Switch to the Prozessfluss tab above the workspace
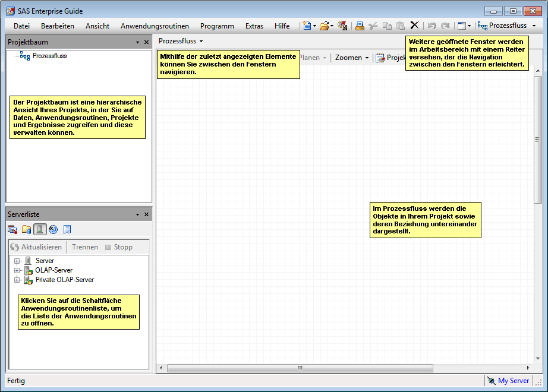This screenshot has width=548, height=392. tap(178, 42)
